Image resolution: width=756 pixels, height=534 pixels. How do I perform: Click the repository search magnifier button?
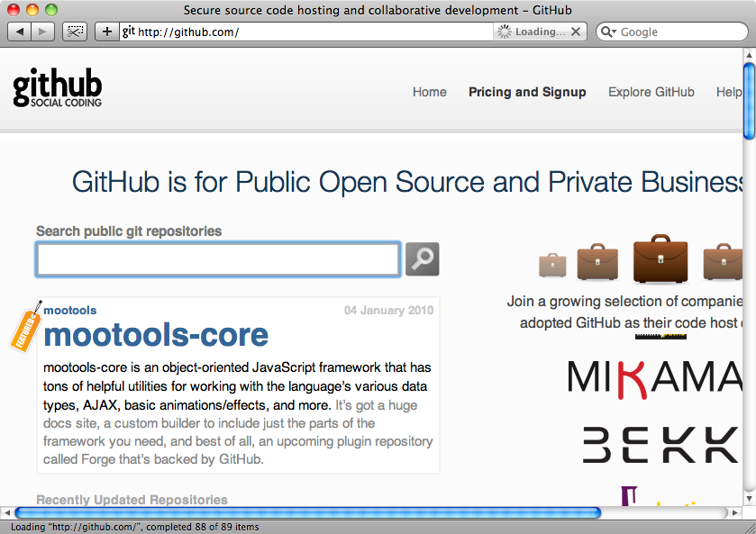tap(423, 259)
